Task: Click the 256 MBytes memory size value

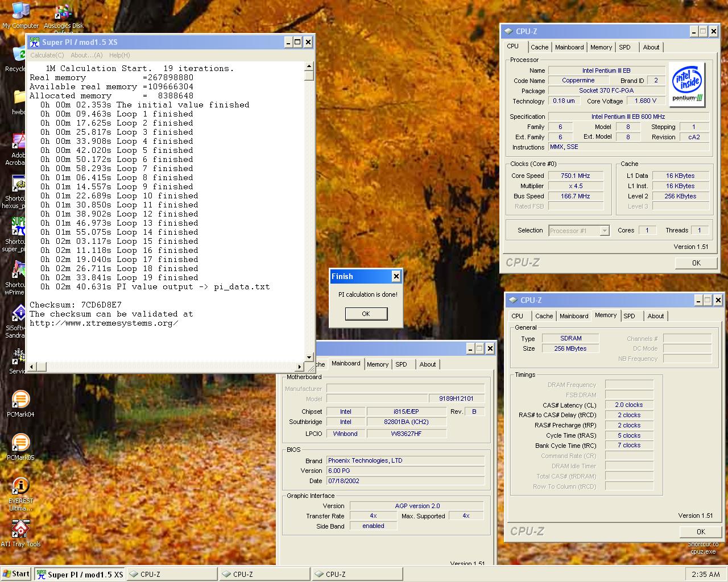Action: (570, 348)
